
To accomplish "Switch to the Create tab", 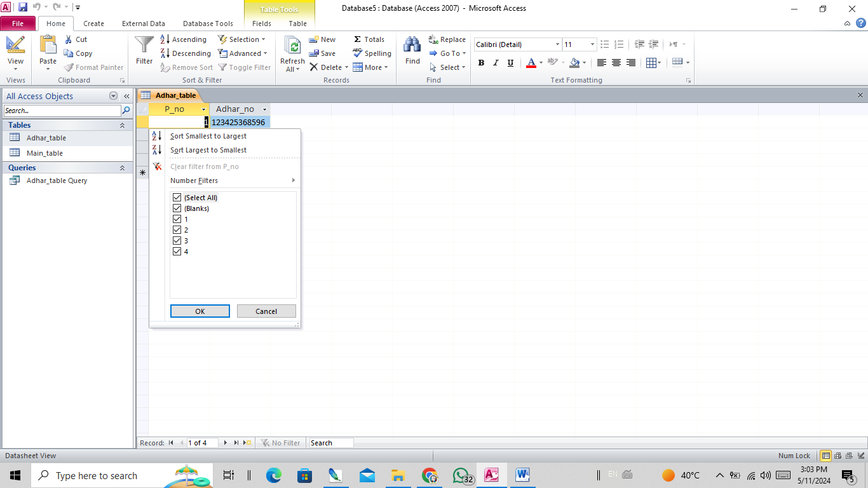I will [93, 24].
